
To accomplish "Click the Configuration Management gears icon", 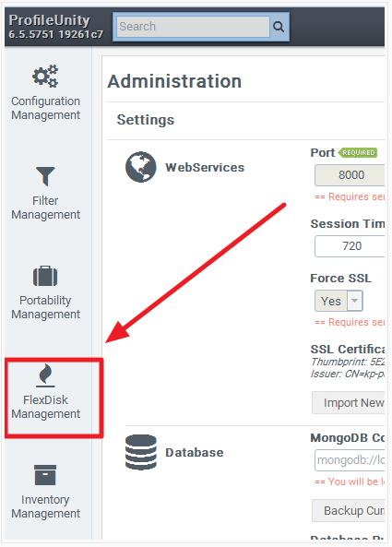I will (45, 76).
